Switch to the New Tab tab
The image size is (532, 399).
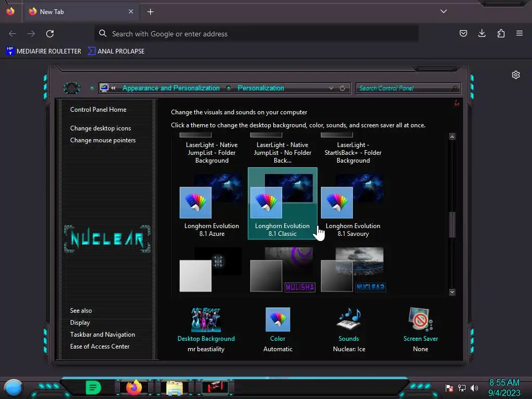81,11
